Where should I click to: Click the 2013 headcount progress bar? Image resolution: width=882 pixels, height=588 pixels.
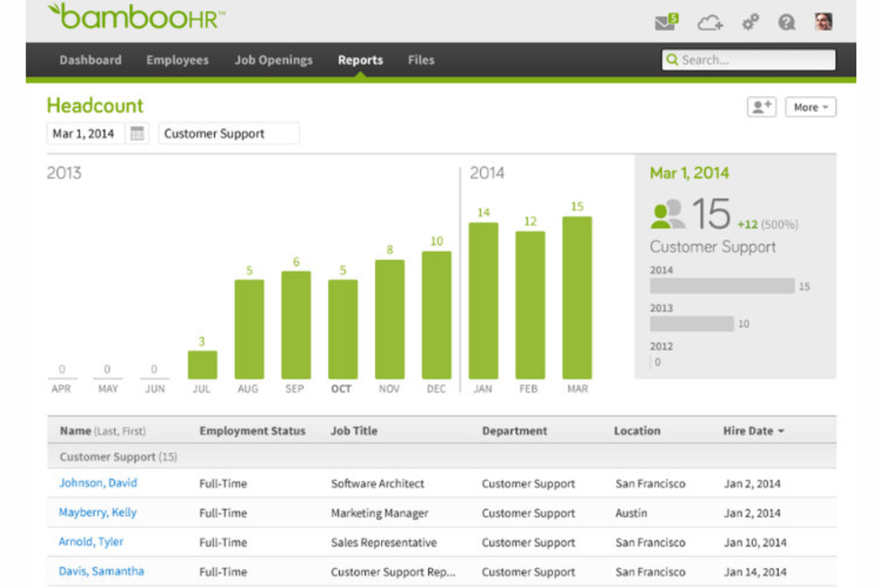coord(692,323)
